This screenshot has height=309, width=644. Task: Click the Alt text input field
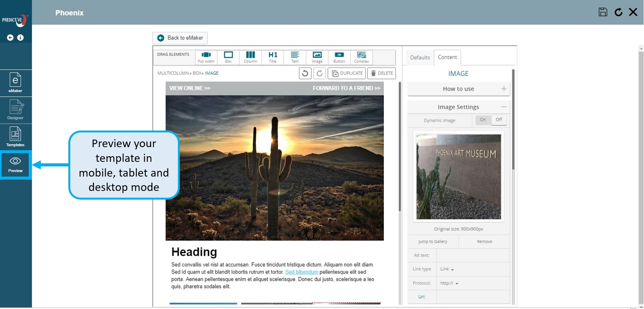point(473,255)
